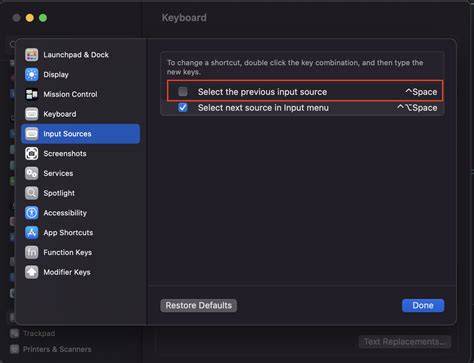Screen dimensions: 474x363
Task: Click the App Shortcuts icon
Action: point(32,233)
